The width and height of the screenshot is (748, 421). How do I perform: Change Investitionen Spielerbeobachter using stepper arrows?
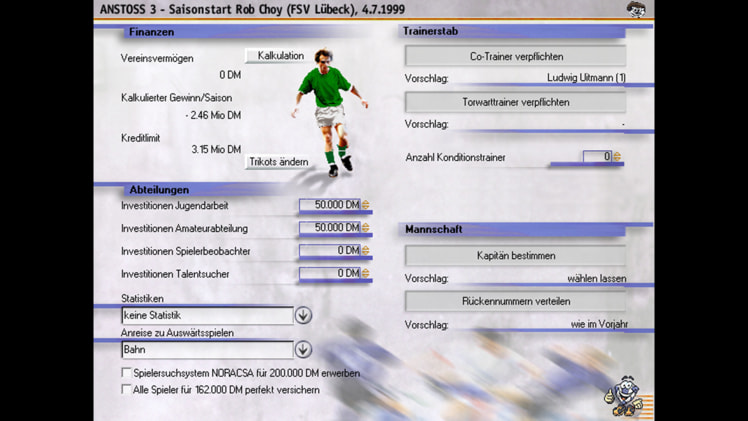tap(366, 250)
